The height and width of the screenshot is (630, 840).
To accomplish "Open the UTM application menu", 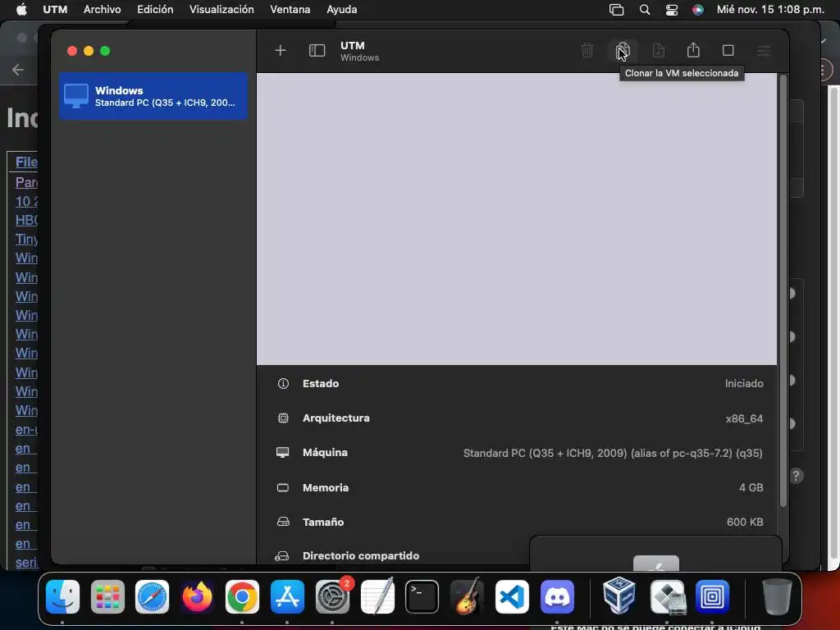I will (55, 10).
